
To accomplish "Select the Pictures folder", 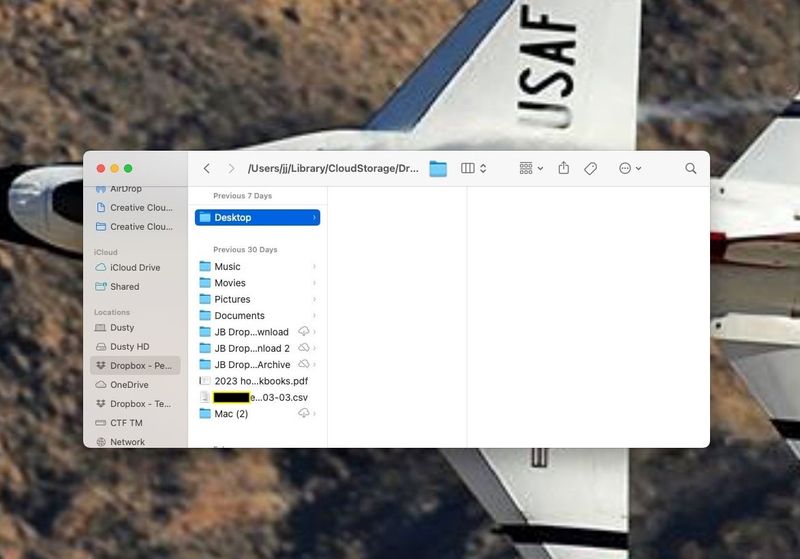I will pyautogui.click(x=257, y=299).
